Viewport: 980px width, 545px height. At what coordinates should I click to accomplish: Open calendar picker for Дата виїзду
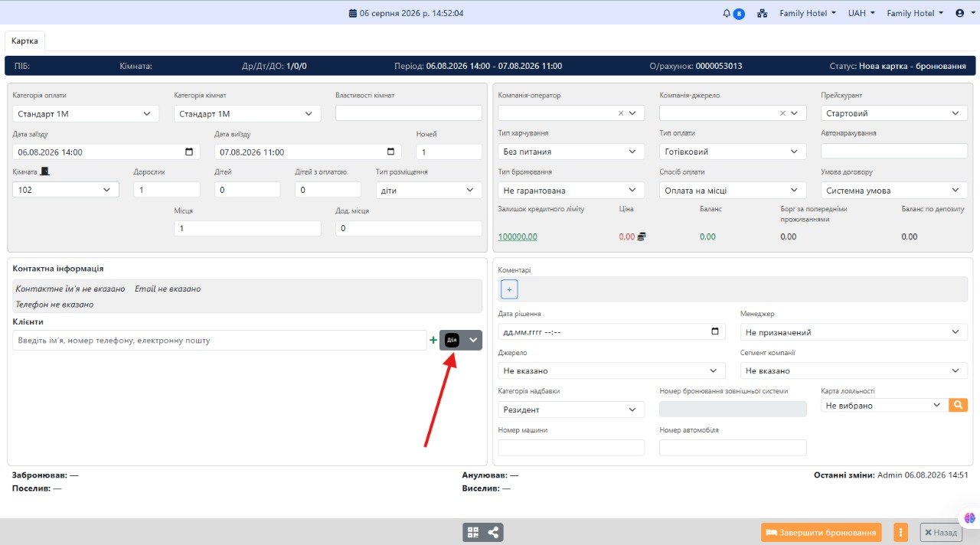pos(390,152)
